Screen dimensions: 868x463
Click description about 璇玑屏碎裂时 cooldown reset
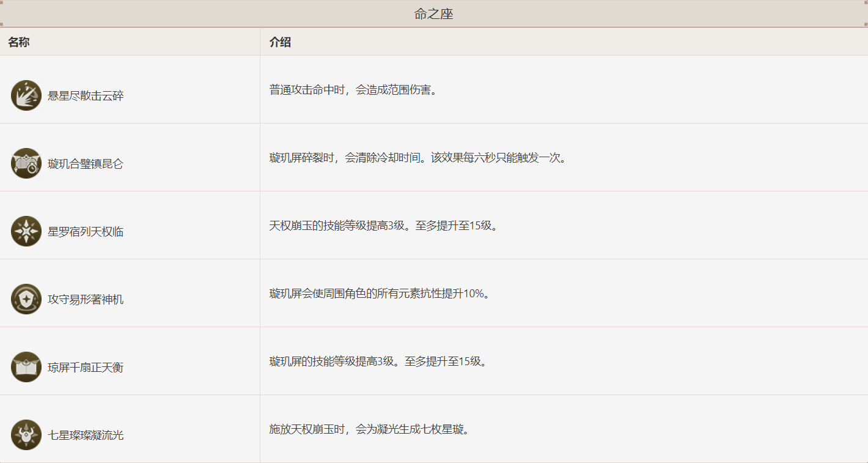pyautogui.click(x=418, y=158)
